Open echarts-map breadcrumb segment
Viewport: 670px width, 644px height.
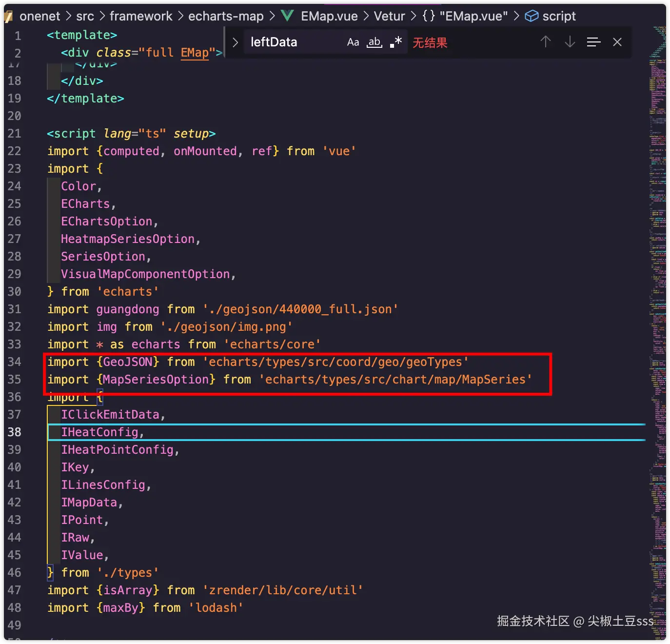tap(226, 16)
